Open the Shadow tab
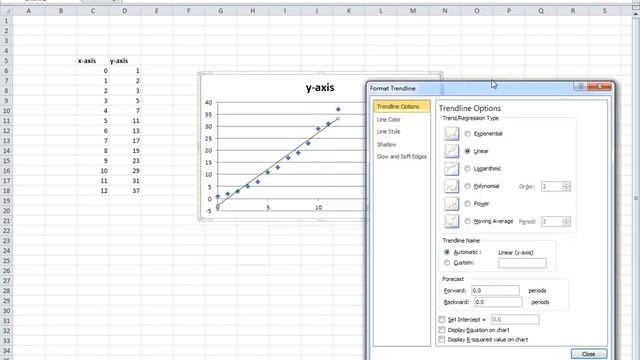The width and height of the screenshot is (640, 360). pos(386,144)
